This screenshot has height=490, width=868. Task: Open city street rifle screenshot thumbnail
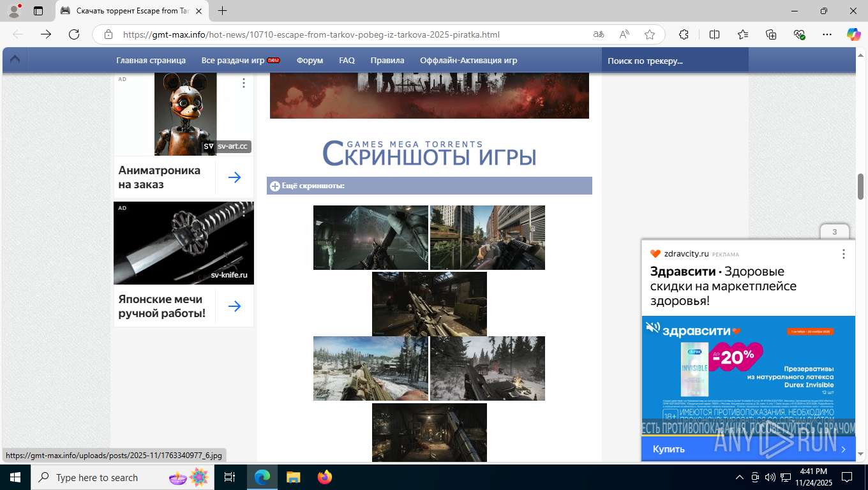pyautogui.click(x=488, y=237)
